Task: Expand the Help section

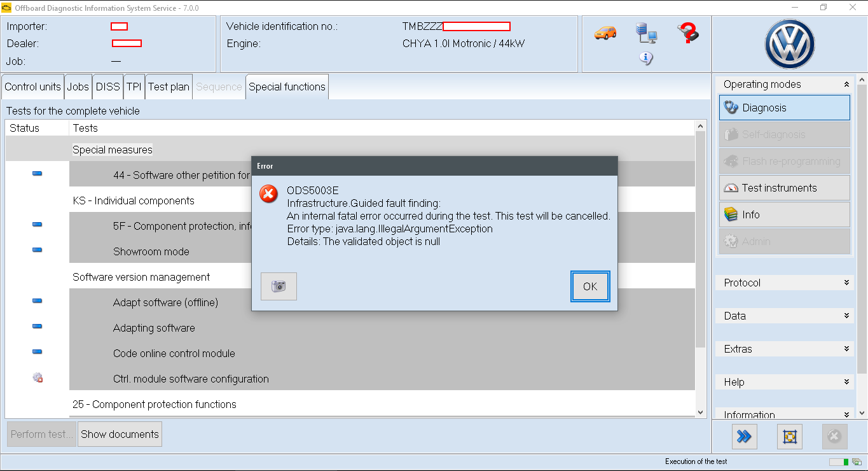Action: pos(785,382)
